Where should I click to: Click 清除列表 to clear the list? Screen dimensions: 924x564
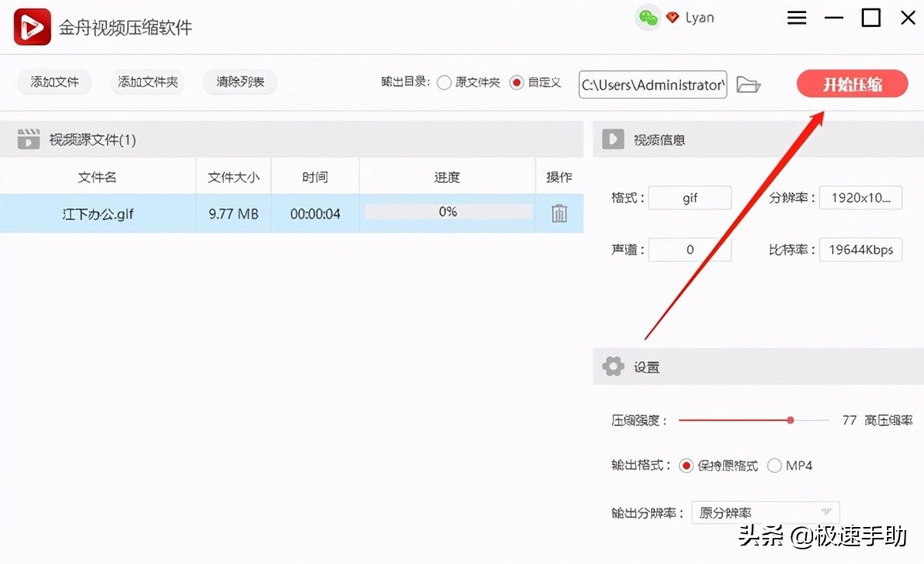239,82
